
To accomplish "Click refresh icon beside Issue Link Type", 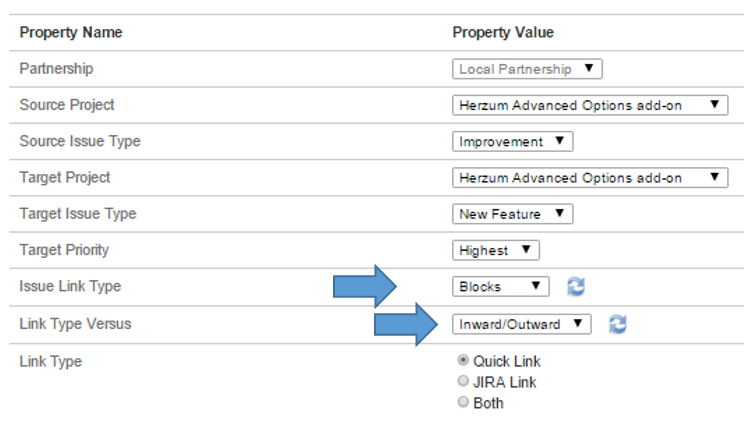I will [x=575, y=287].
